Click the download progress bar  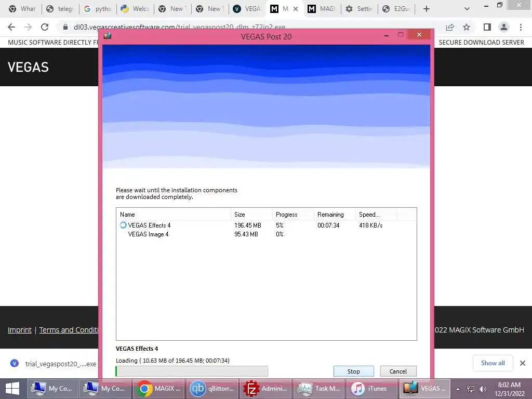pos(192,371)
